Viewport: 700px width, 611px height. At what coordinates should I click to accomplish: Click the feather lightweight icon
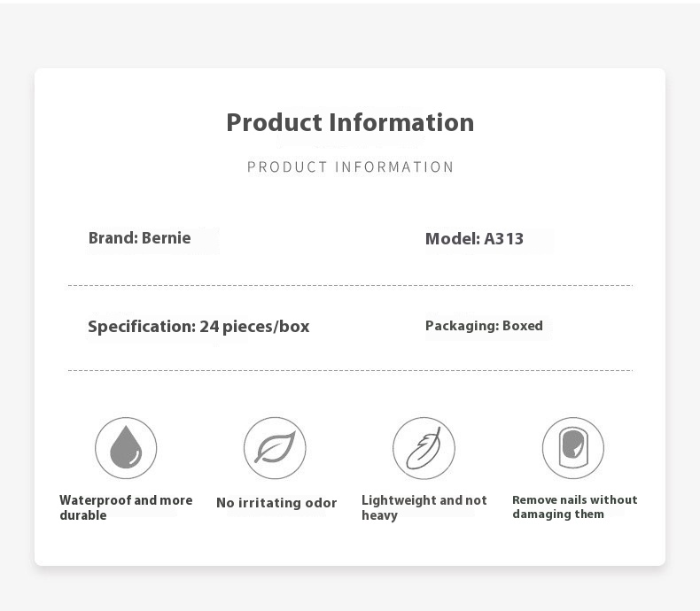[x=424, y=448]
